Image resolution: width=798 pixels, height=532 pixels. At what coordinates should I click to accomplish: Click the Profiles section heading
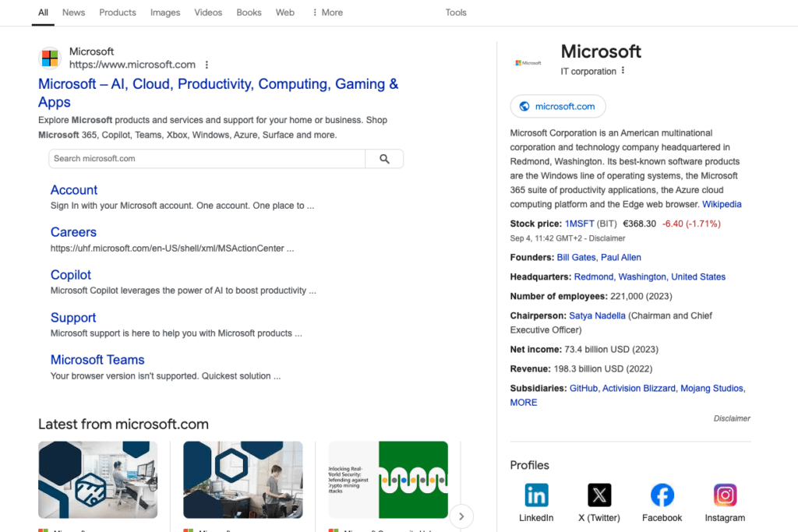(529, 465)
